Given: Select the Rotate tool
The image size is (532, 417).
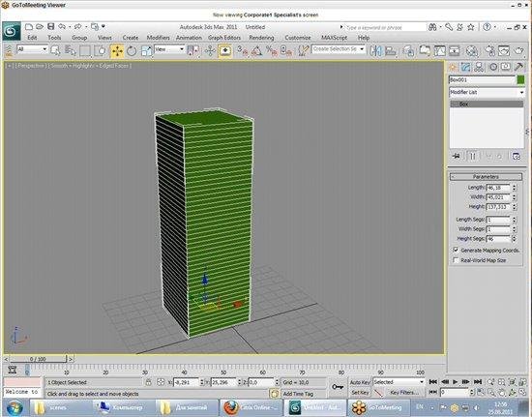Looking at the screenshot, I should tap(132, 51).
